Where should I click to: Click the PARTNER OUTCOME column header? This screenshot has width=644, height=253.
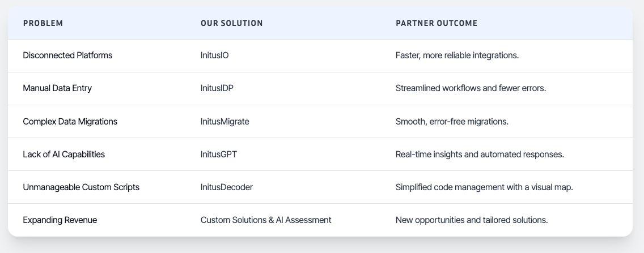(437, 23)
